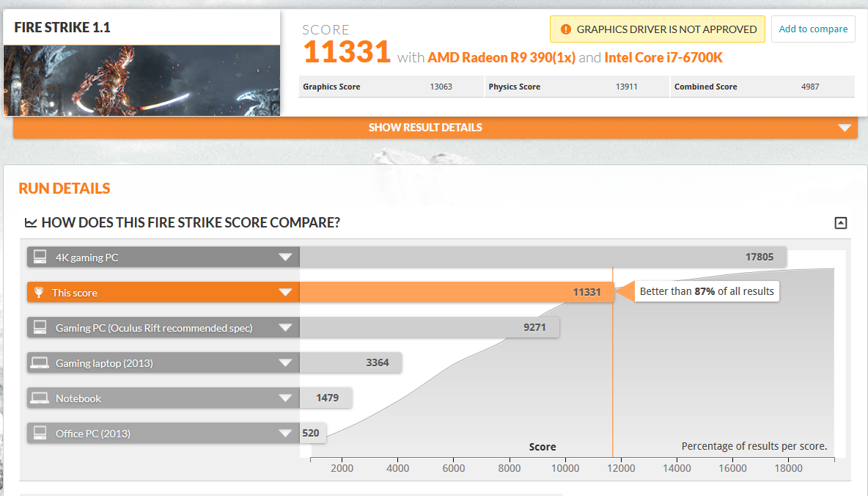Click the 520 score bar value
The image size is (868, 496).
tap(311, 434)
